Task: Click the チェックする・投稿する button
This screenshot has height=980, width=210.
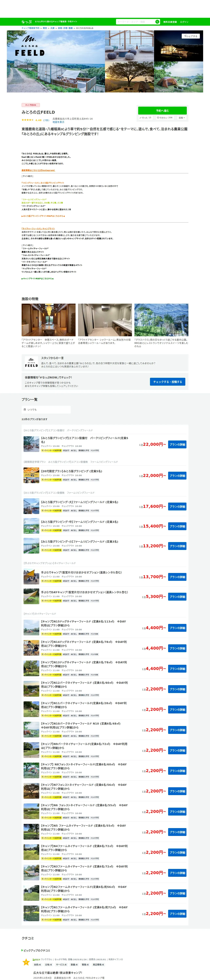Action: point(168,382)
